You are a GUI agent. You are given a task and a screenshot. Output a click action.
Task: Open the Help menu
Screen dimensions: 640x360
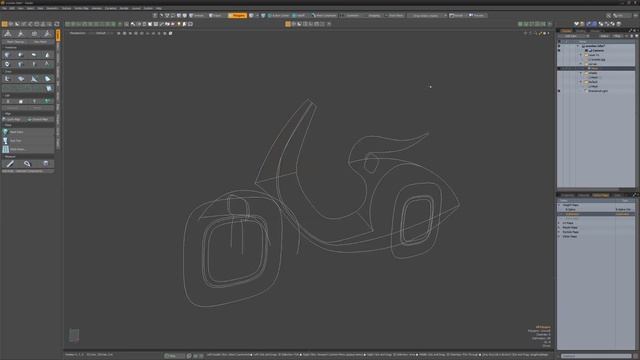(159, 8)
